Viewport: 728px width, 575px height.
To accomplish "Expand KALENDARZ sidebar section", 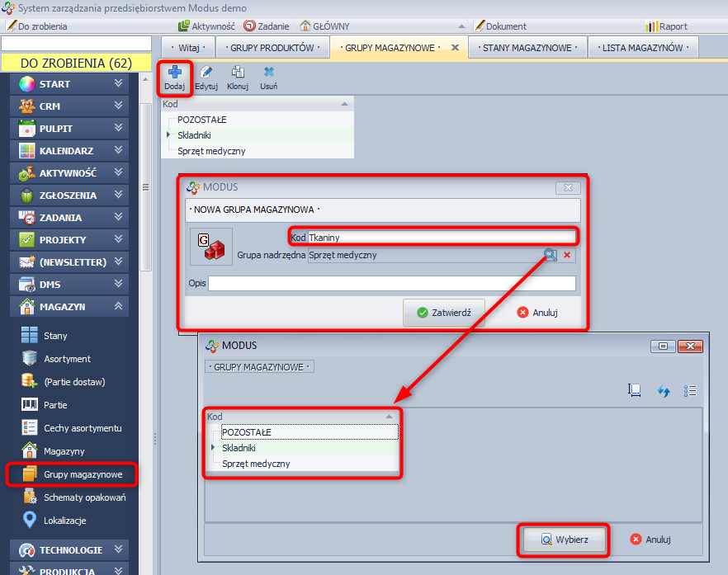I will tap(69, 151).
